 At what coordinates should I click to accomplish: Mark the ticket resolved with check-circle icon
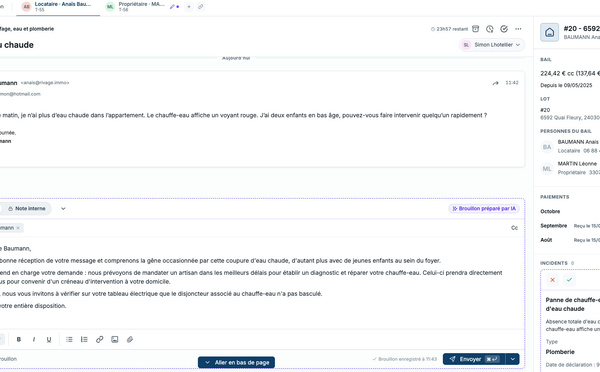tap(504, 29)
